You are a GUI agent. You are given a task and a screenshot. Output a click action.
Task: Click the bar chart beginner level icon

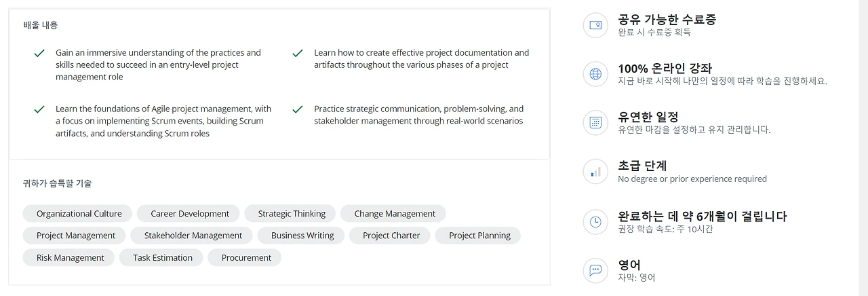click(x=595, y=172)
